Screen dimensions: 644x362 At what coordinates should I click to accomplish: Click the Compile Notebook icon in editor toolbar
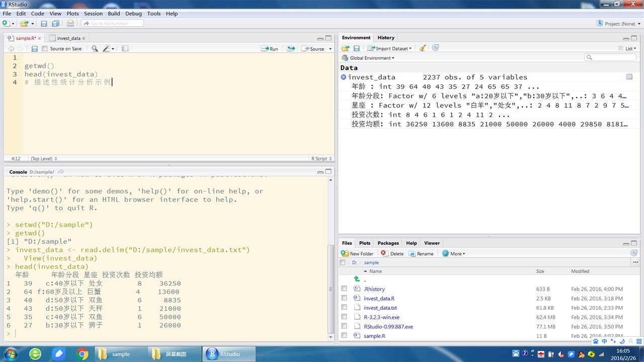pos(125,49)
